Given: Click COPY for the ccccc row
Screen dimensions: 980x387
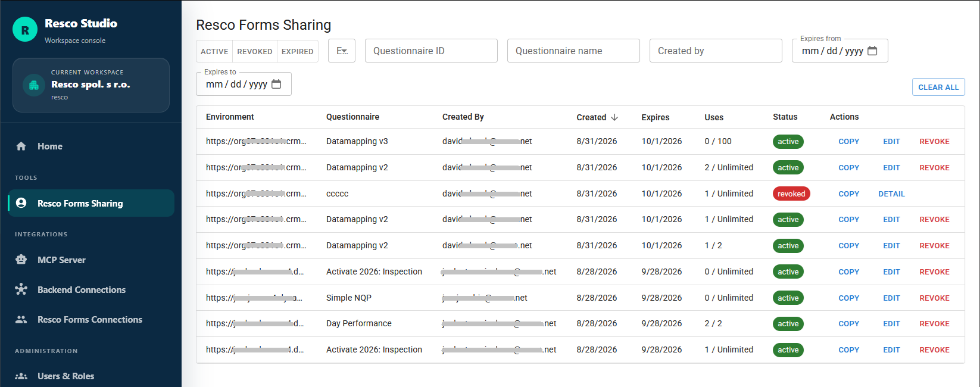Looking at the screenshot, I should point(848,194).
